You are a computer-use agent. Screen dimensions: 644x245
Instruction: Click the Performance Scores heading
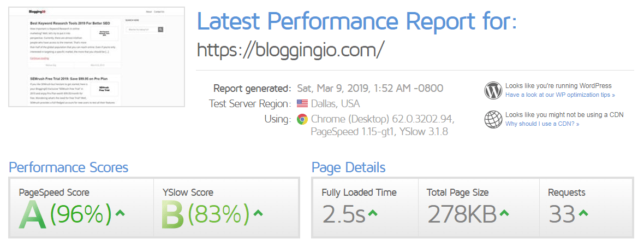click(69, 167)
